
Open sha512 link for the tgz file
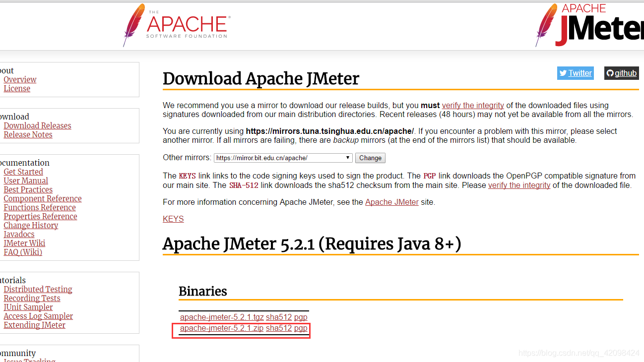click(279, 317)
